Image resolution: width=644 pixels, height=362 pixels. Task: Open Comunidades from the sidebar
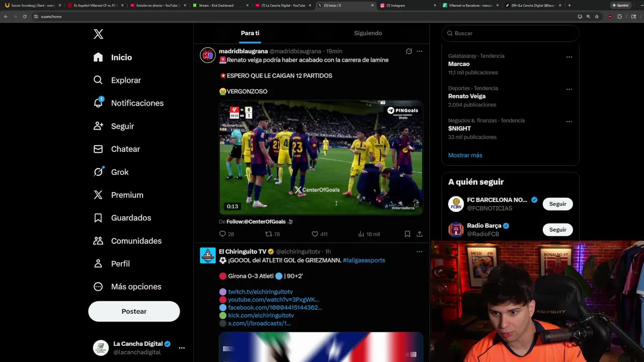(x=127, y=241)
